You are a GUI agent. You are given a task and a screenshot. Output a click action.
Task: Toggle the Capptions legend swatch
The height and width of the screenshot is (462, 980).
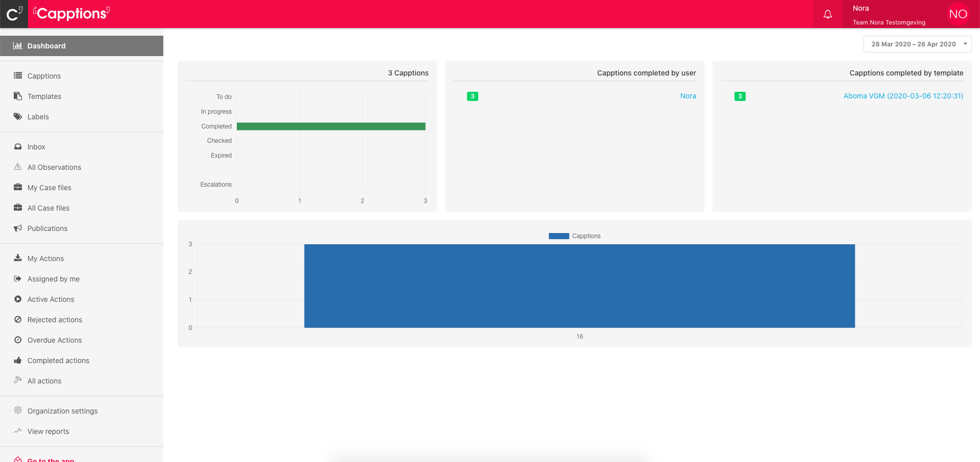559,236
